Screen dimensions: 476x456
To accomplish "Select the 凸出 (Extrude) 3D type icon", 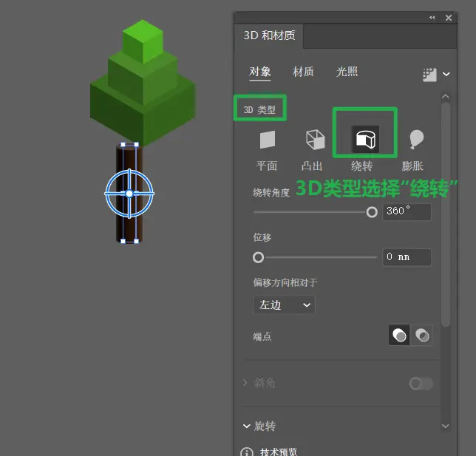I will tap(315, 140).
